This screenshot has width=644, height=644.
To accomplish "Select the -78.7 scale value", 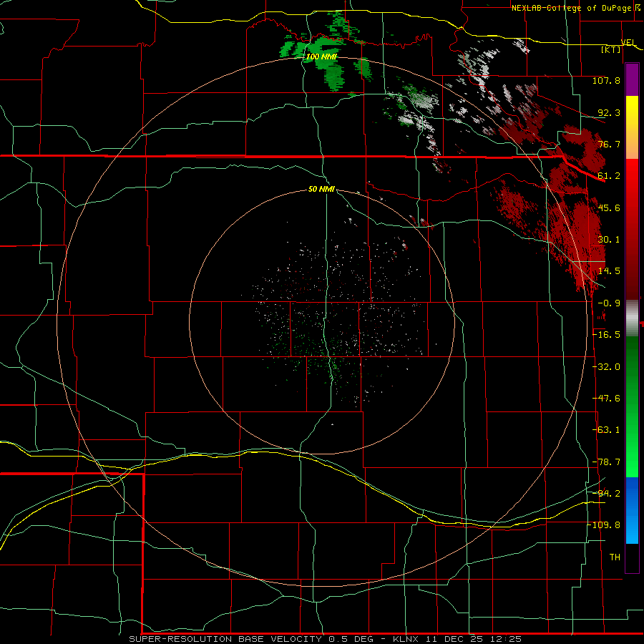I will click(x=606, y=462).
